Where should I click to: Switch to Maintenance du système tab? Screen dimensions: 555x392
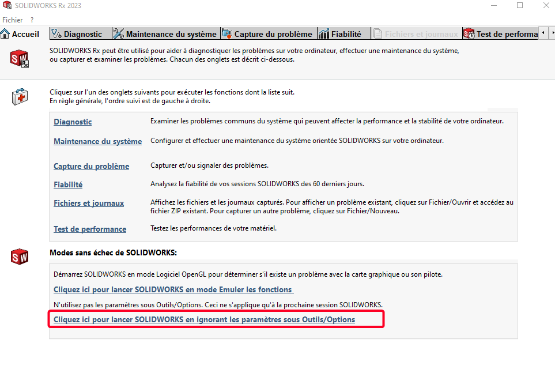pyautogui.click(x=165, y=34)
